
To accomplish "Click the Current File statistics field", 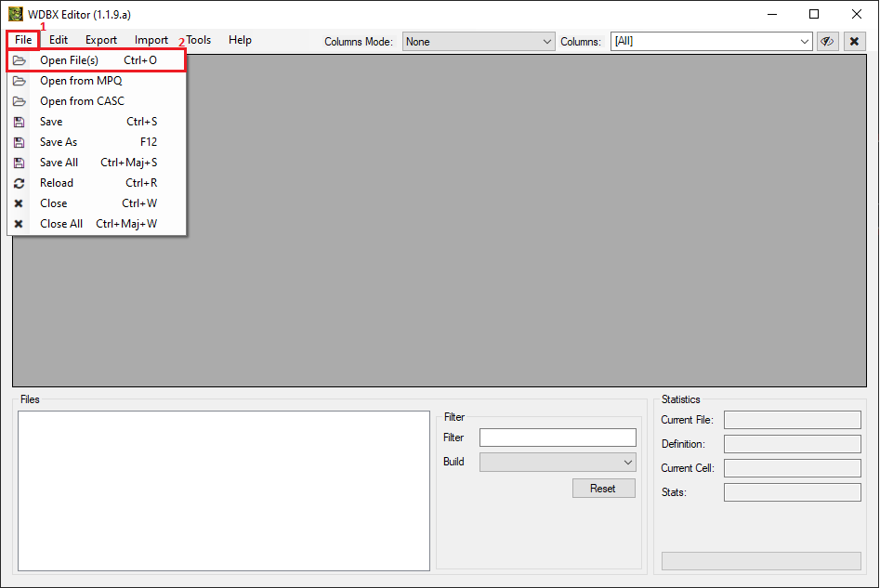I will 793,420.
